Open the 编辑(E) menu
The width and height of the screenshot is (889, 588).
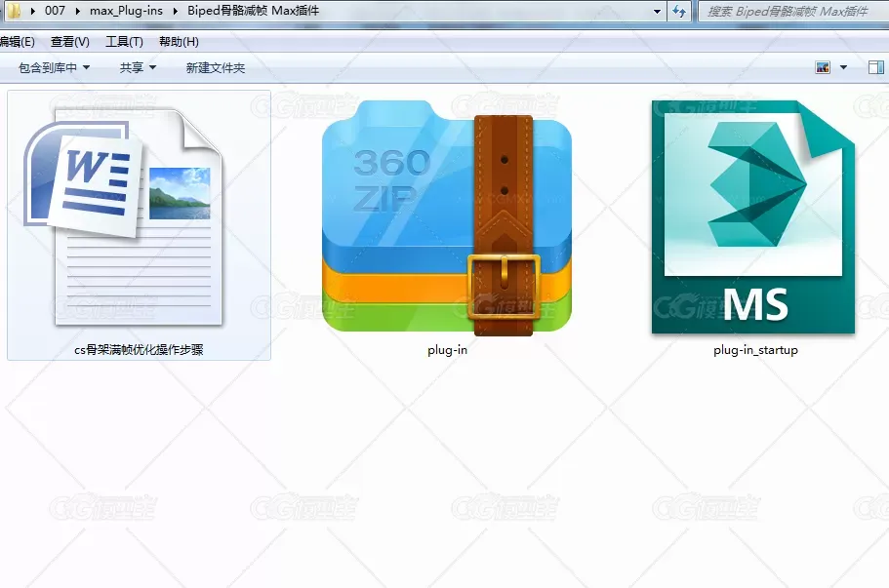pyautogui.click(x=17, y=41)
